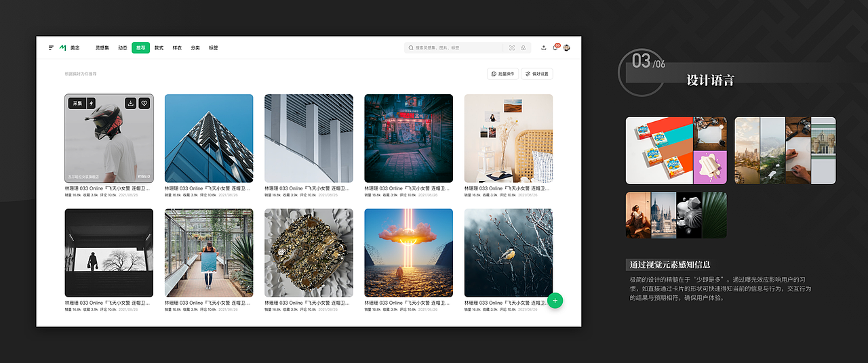Download the helmet image
868x363 pixels.
coord(131,104)
